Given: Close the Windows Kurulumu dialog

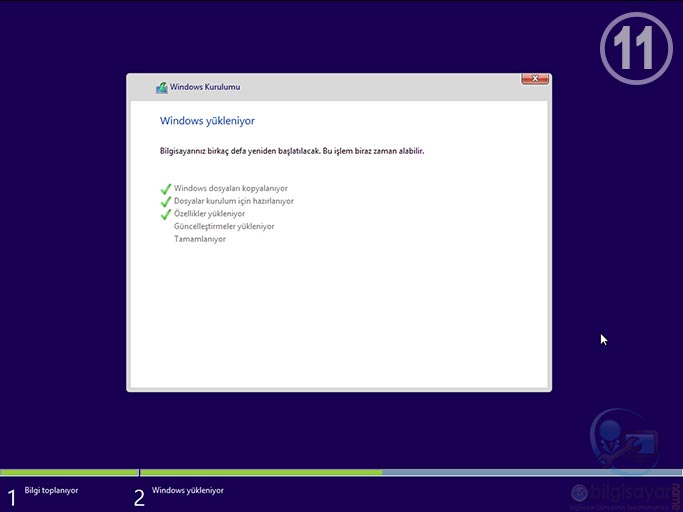Looking at the screenshot, I should pyautogui.click(x=535, y=78).
